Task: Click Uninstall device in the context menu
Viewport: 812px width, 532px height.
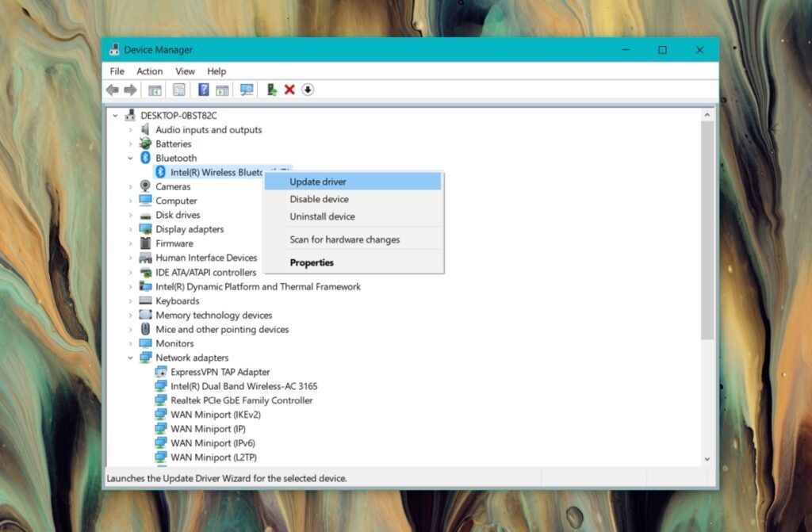Action: click(322, 216)
